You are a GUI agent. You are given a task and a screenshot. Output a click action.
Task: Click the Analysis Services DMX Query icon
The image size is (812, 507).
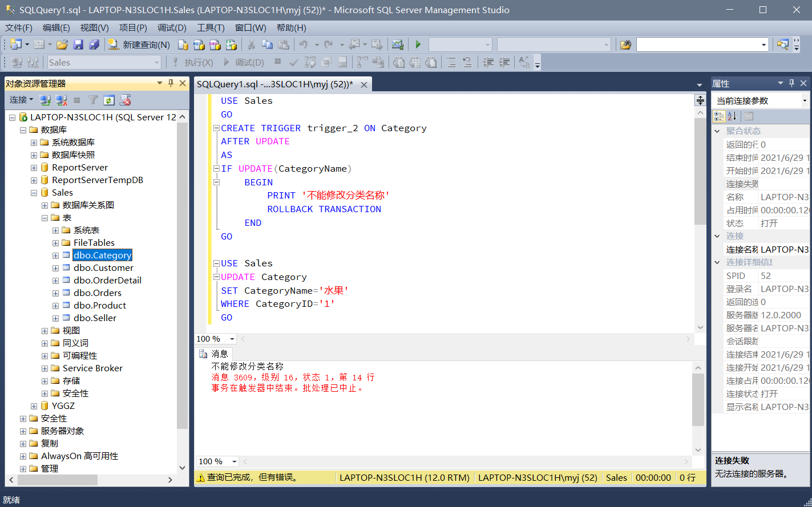(x=215, y=44)
